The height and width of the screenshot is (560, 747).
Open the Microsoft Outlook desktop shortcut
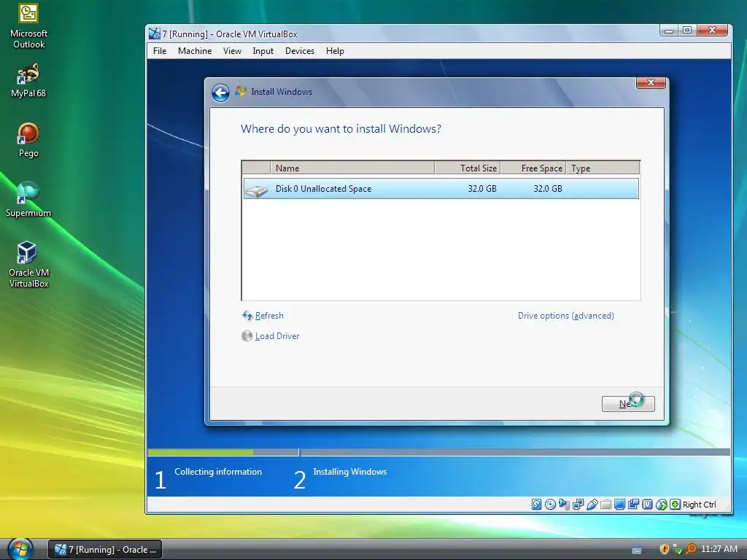(x=28, y=27)
